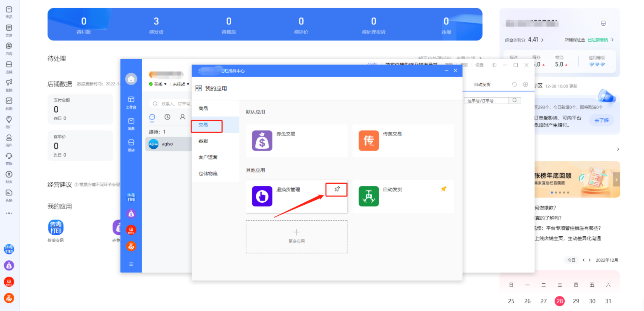Expand the 综合体验分 4.41 chevron
Image resolution: width=644 pixels, height=311 pixels.
click(x=542, y=40)
